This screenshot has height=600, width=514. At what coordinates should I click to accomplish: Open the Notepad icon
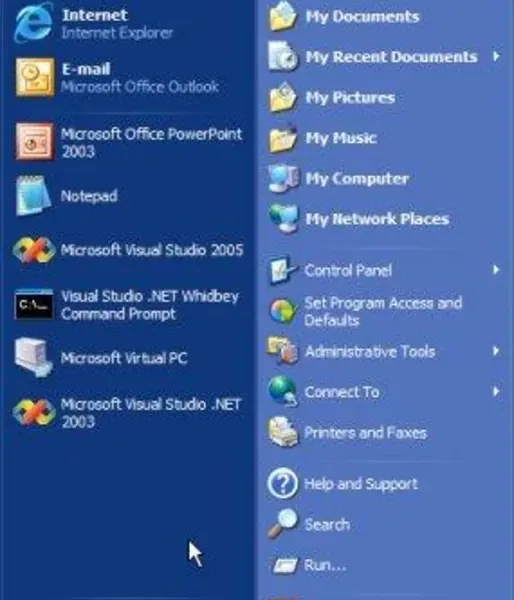tap(33, 196)
